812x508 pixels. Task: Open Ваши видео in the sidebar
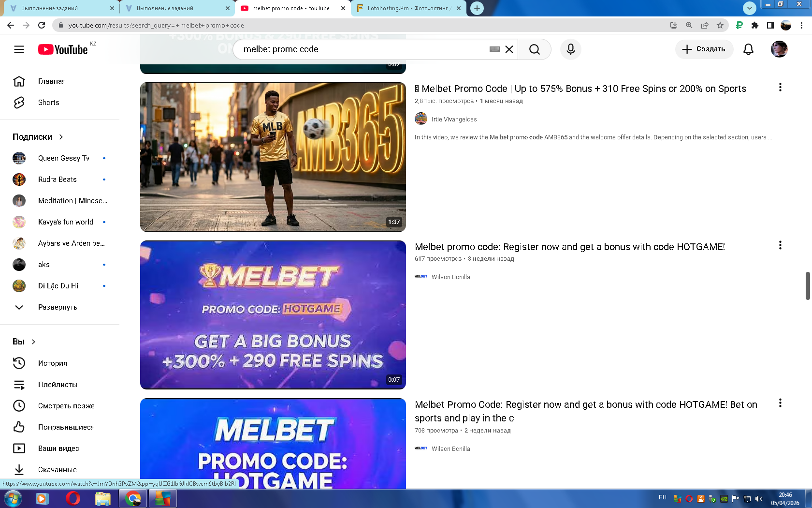coord(59,448)
